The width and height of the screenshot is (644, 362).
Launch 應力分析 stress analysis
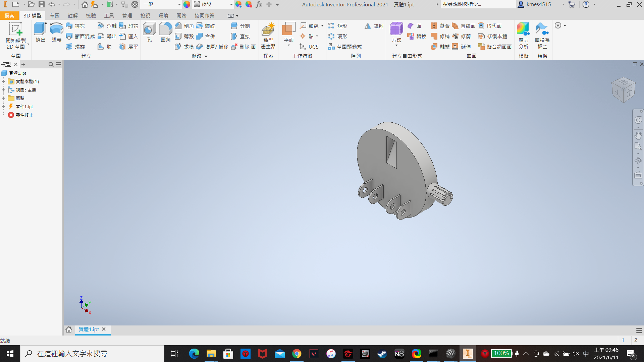pyautogui.click(x=523, y=36)
